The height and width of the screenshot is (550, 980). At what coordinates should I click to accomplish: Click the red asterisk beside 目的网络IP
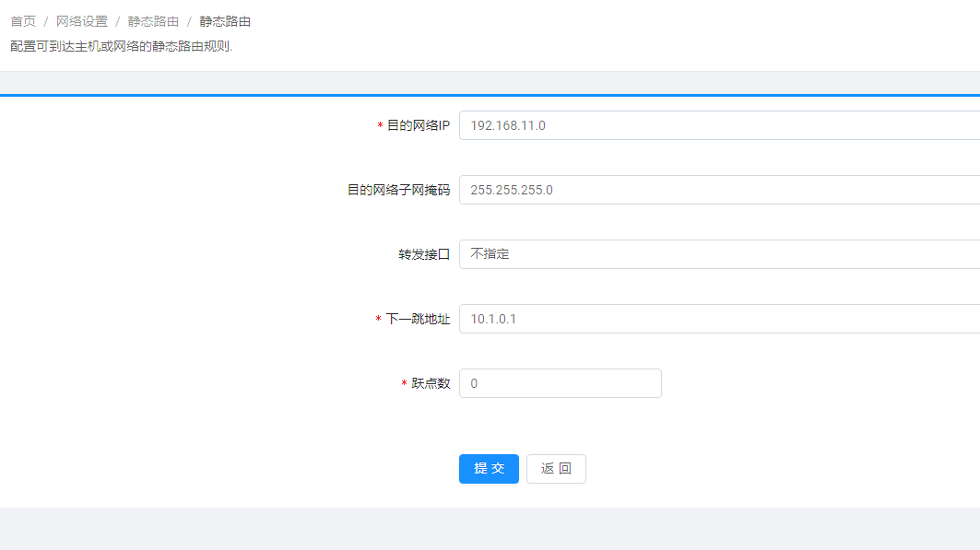click(x=380, y=126)
